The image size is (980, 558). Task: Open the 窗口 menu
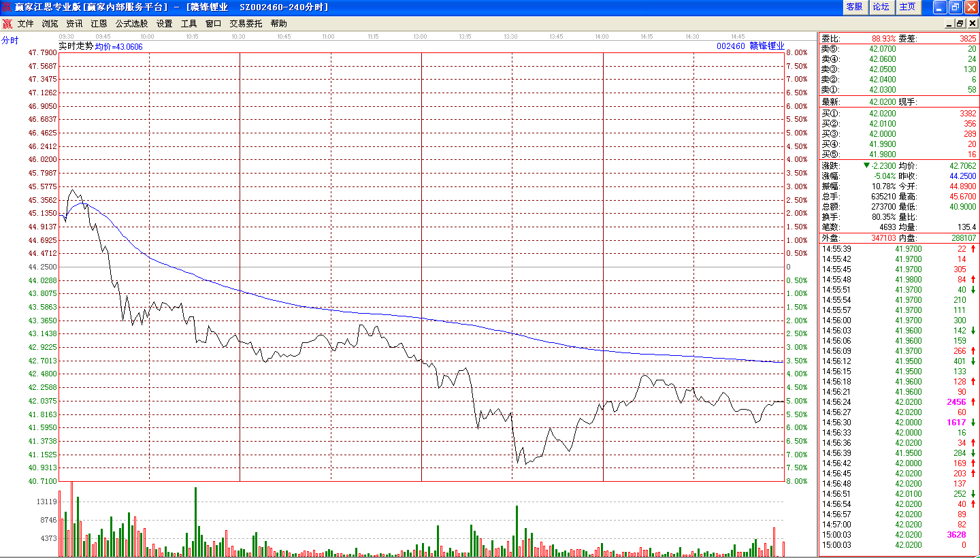214,23
